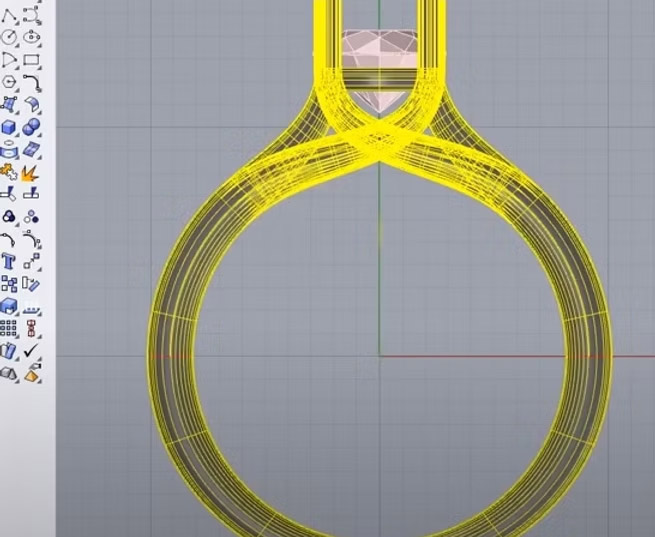
Task: Choose the Polygon tool
Action: click(10, 82)
